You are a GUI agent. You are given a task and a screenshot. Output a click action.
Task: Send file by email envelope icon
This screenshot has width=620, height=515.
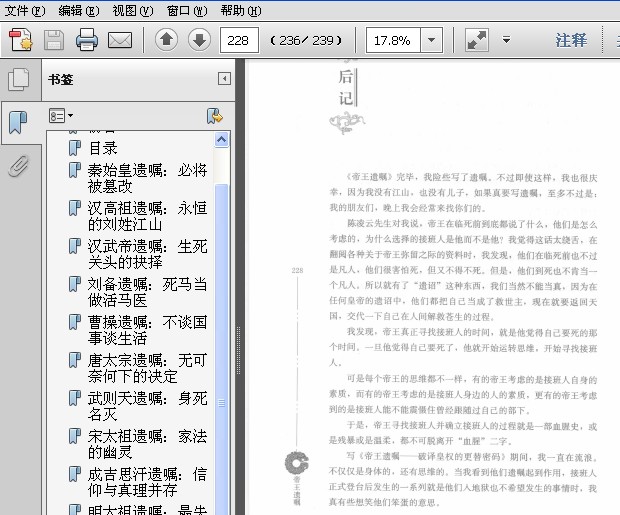click(x=120, y=40)
